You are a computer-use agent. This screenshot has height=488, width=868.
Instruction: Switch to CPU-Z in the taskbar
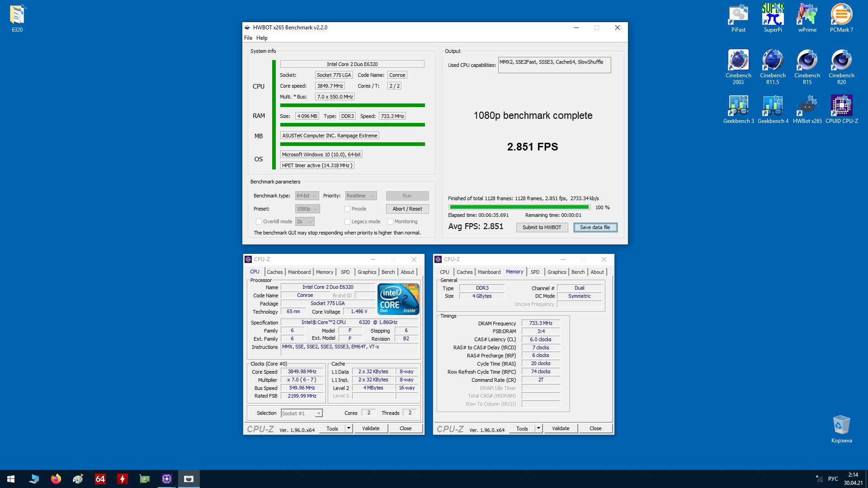tap(167, 479)
